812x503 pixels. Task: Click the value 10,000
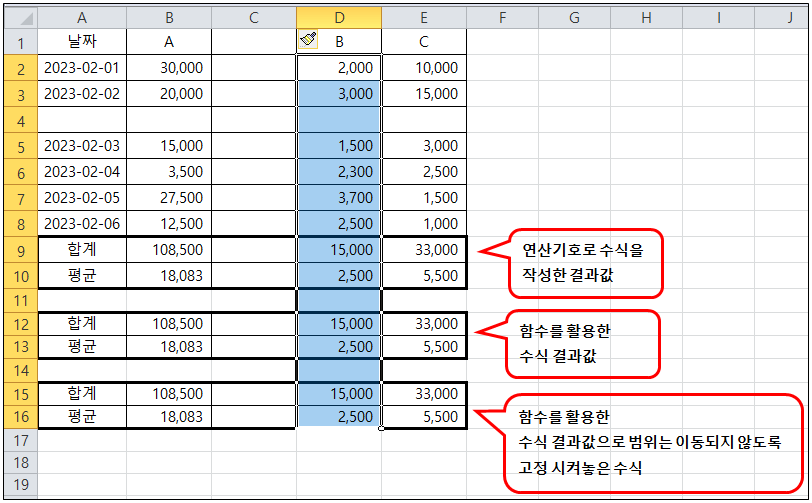point(437,68)
